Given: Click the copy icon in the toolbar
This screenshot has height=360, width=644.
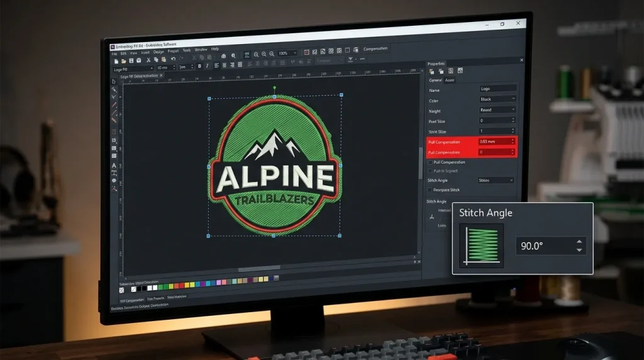Looking at the screenshot, I should tap(156, 60).
